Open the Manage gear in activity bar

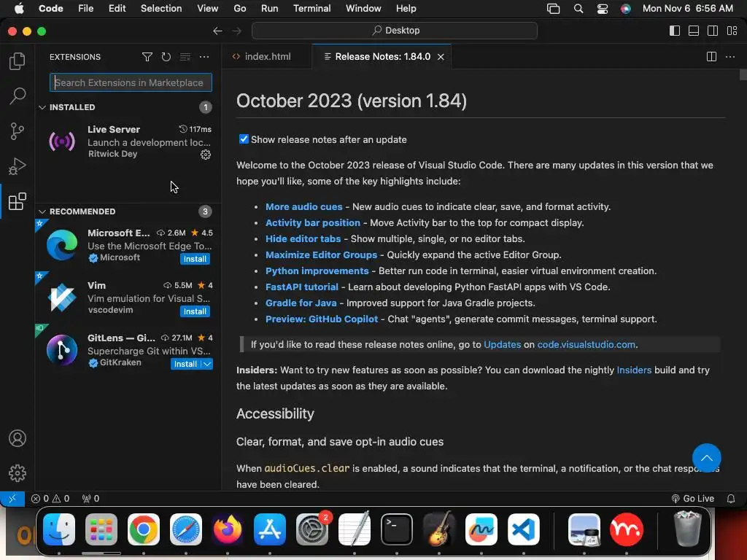18,472
